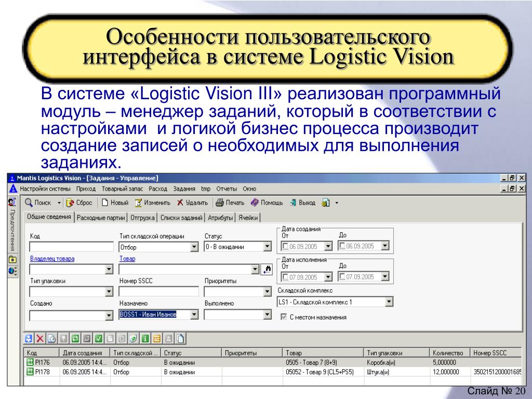Click the yellow folder star icon in sidebar
The image size is (532, 399).
[12, 260]
